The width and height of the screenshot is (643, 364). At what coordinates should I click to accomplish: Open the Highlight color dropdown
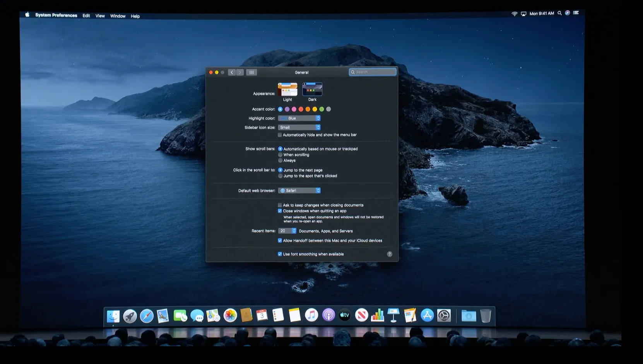299,118
